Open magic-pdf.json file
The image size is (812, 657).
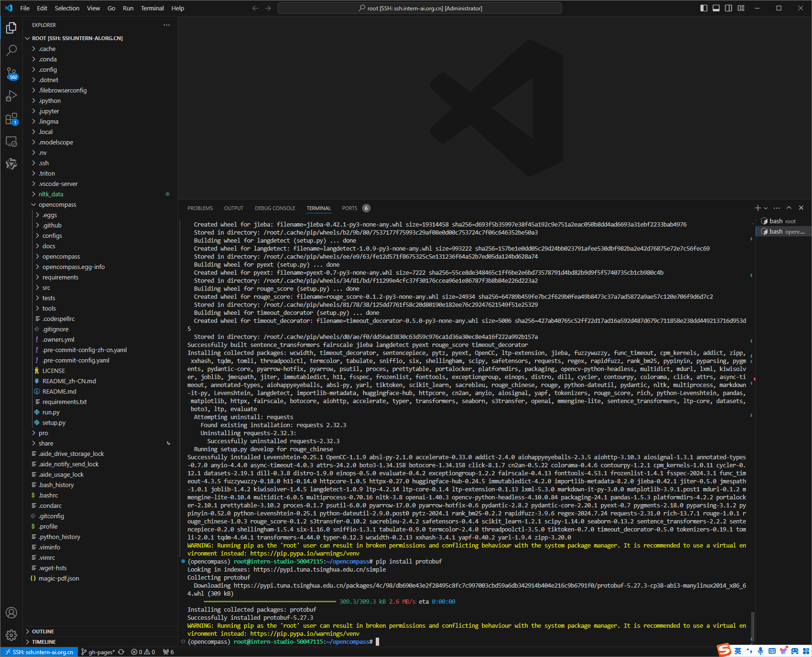[x=100, y=578]
